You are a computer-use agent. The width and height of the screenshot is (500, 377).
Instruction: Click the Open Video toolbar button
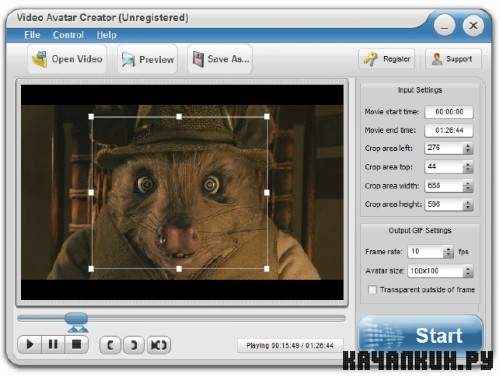[x=67, y=59]
